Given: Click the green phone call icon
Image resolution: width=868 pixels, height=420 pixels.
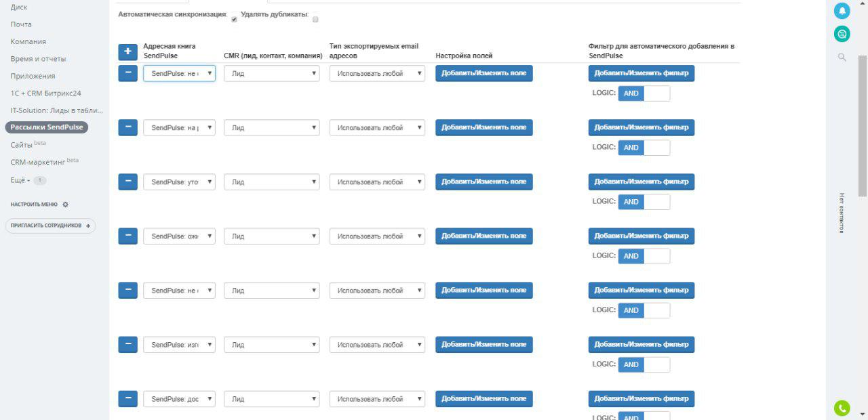Looking at the screenshot, I should tap(842, 408).
